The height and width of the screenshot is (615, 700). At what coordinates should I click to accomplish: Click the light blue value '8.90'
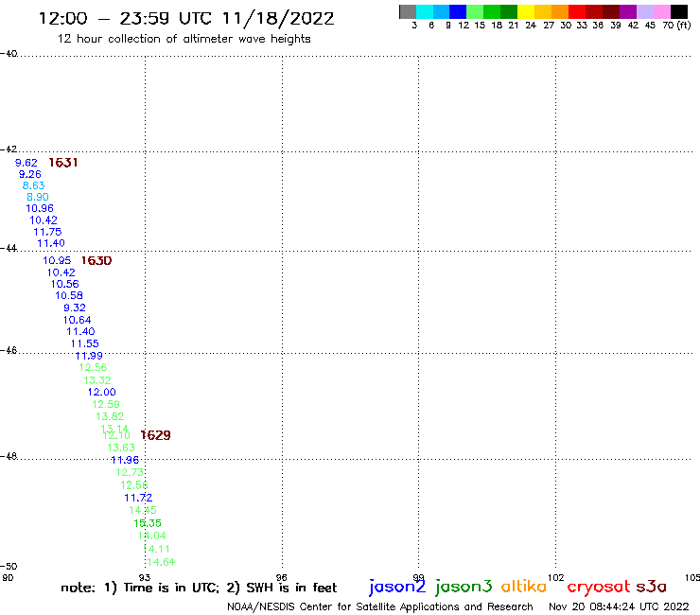coord(38,197)
